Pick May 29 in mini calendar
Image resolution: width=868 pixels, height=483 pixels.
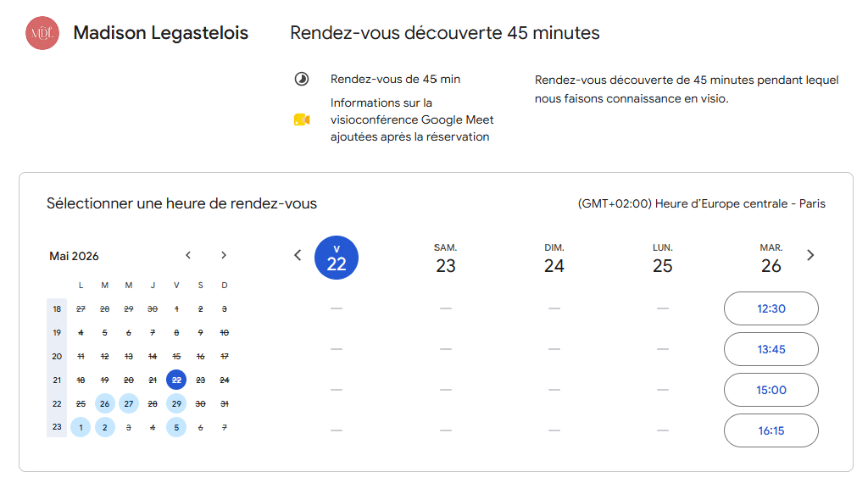pos(176,404)
